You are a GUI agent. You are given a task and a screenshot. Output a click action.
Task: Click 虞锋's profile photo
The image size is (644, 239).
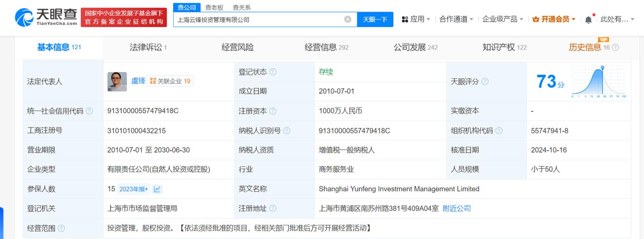117,81
